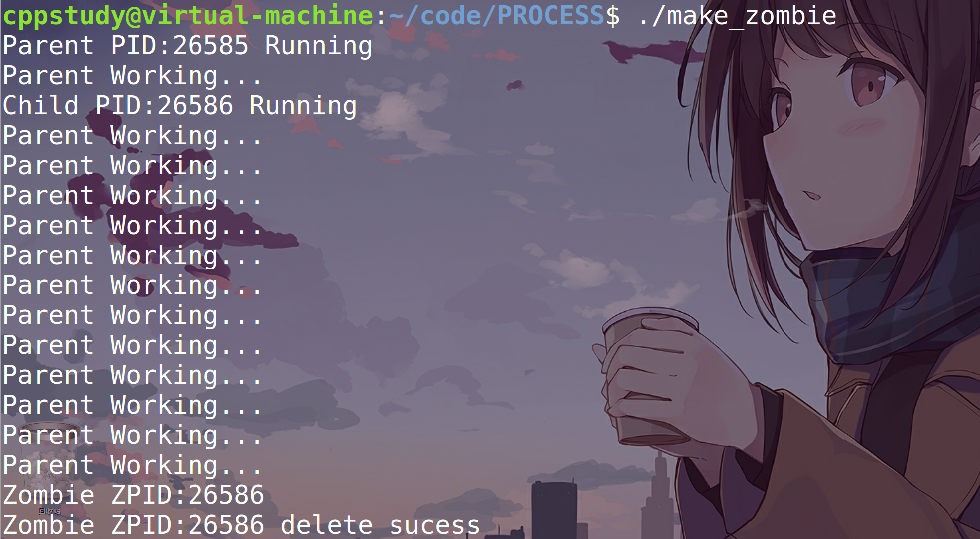Click the number 26586 in Child PID line
The width and height of the screenshot is (980, 539).
[x=195, y=106]
